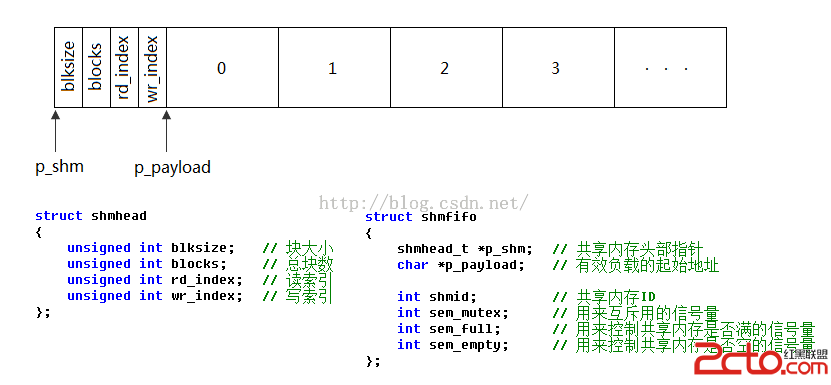The height and width of the screenshot is (385, 831).
Task: Click the '// 块大小' comment
Action: pos(298,248)
